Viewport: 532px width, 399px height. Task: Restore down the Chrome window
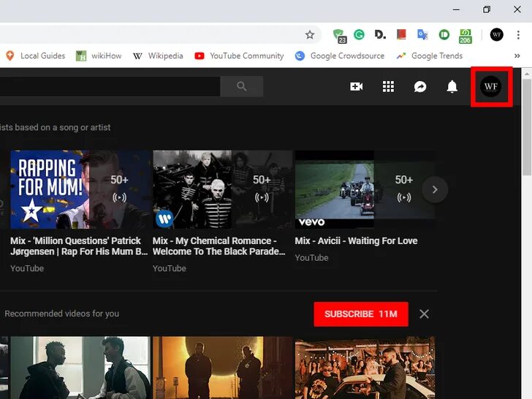click(487, 9)
